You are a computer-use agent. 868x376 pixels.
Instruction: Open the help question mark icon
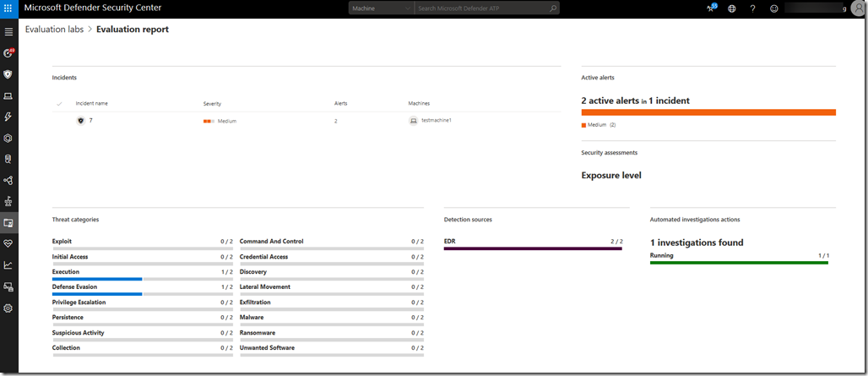pyautogui.click(x=752, y=8)
